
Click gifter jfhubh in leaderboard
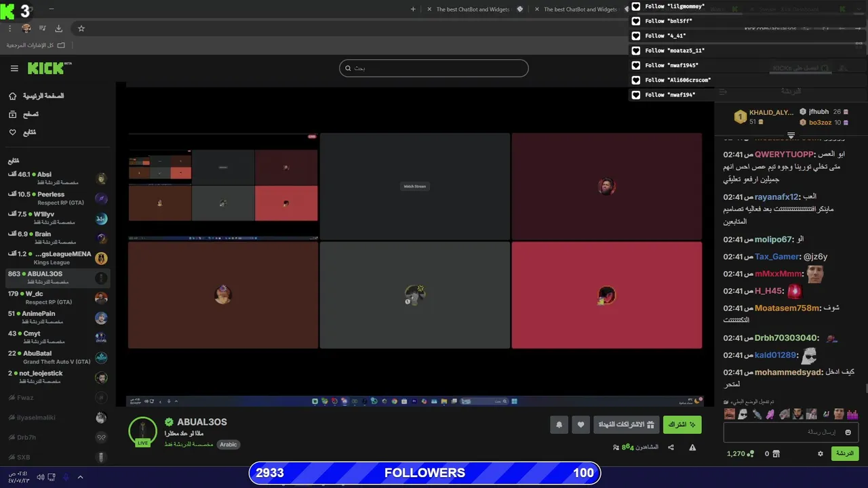pos(818,112)
